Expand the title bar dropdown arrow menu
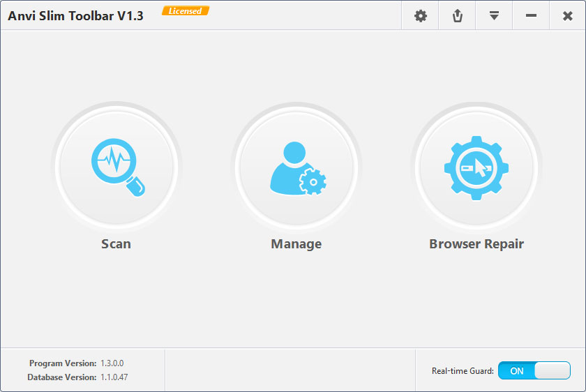Image resolution: width=586 pixels, height=392 pixels. click(494, 16)
